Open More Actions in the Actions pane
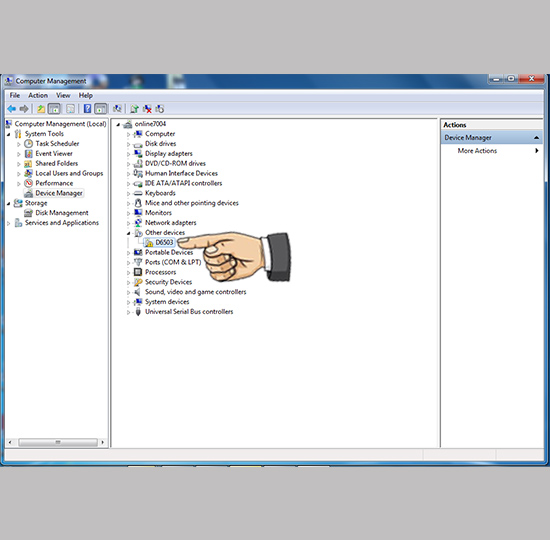The width and height of the screenshot is (550, 540). coord(477,151)
